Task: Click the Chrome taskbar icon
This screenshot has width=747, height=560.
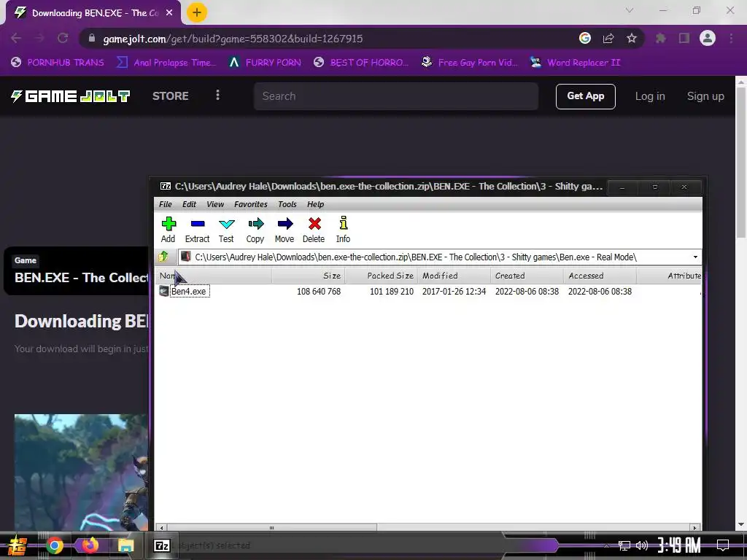Action: click(x=55, y=545)
